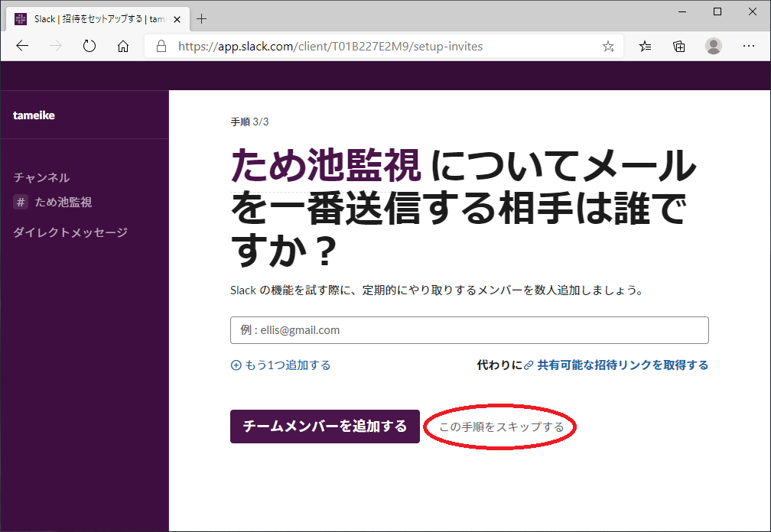The height and width of the screenshot is (532, 771).
Task: Click the user profile avatar icon
Action: tap(714, 46)
